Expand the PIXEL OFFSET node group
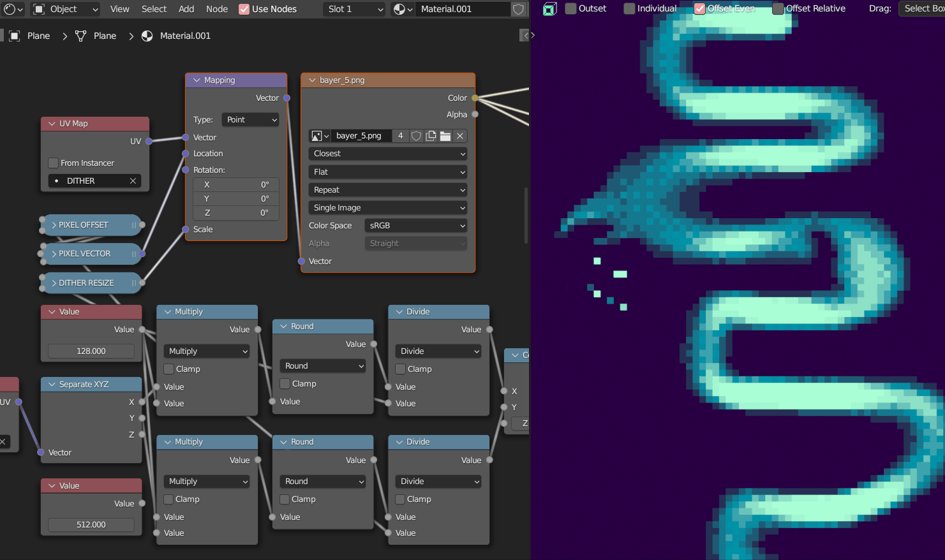Viewport: 945px width, 560px height. pyautogui.click(x=54, y=225)
